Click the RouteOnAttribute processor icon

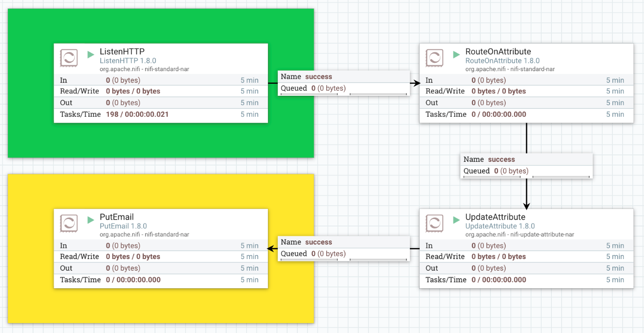[x=435, y=58]
